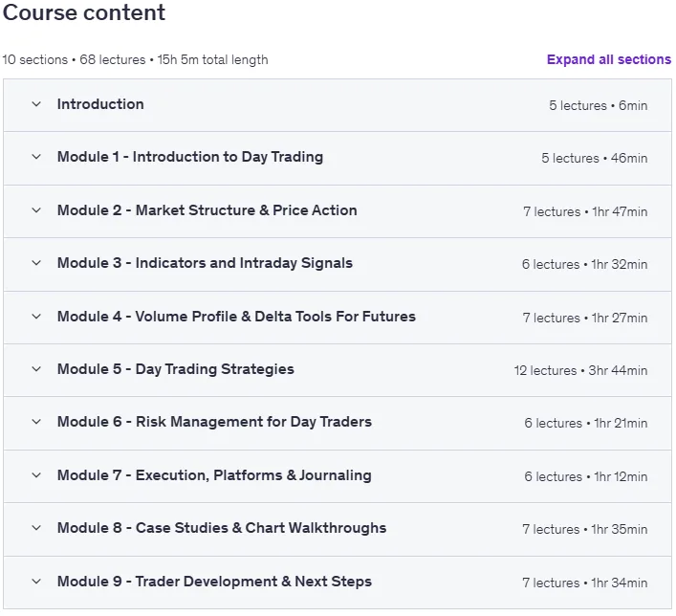Click Module 6 - Risk Management for Day Traders

click(x=214, y=422)
